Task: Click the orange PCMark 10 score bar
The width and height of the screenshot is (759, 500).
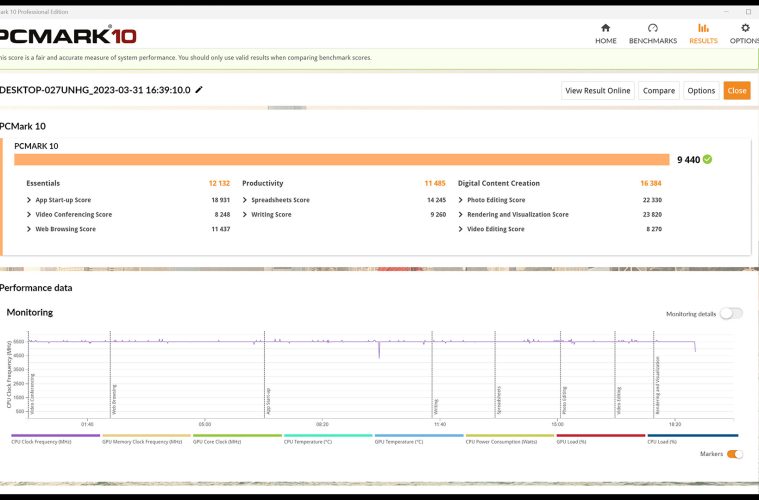Action: click(x=342, y=160)
